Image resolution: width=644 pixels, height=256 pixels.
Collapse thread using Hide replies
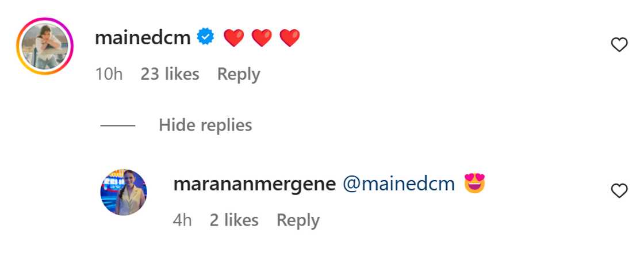(205, 125)
